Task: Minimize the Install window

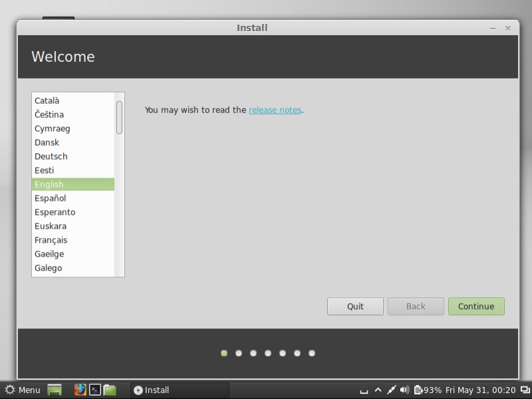Action: tap(493, 29)
